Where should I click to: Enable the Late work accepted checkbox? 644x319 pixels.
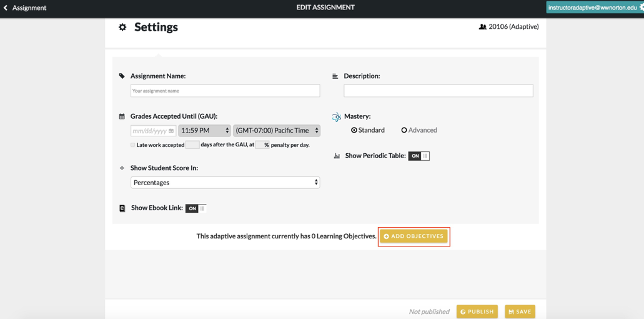133,145
